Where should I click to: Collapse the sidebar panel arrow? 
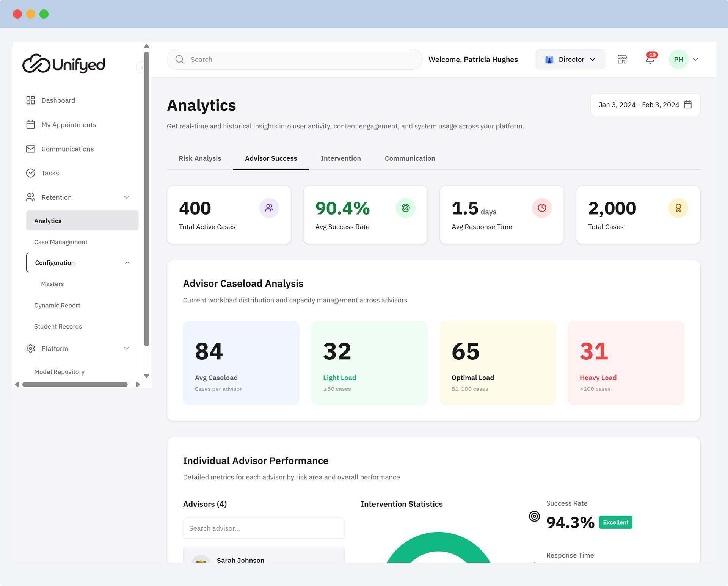click(x=141, y=67)
